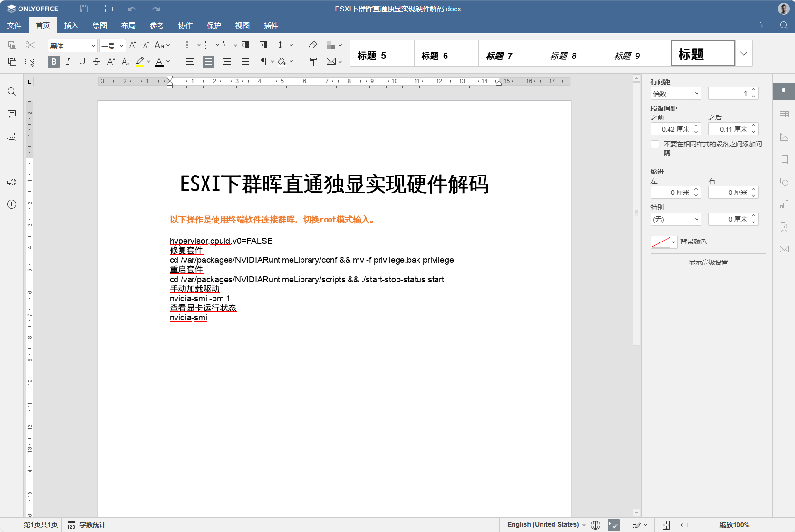Open the paragraph background color swatch
The height and width of the screenshot is (532, 795).
pyautogui.click(x=663, y=242)
